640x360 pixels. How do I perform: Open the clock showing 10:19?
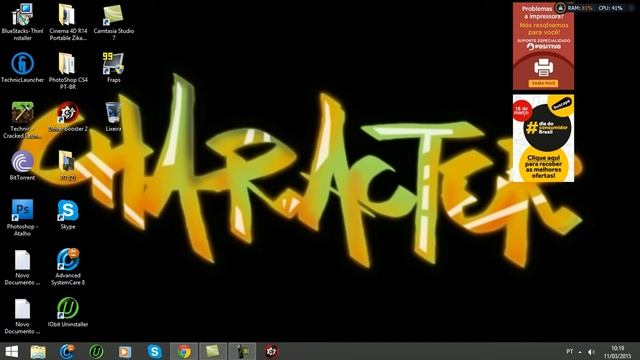[617, 352]
